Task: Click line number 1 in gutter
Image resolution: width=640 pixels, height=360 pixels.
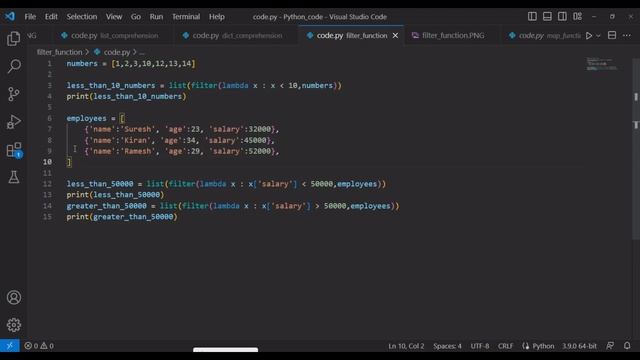Action: click(49, 64)
